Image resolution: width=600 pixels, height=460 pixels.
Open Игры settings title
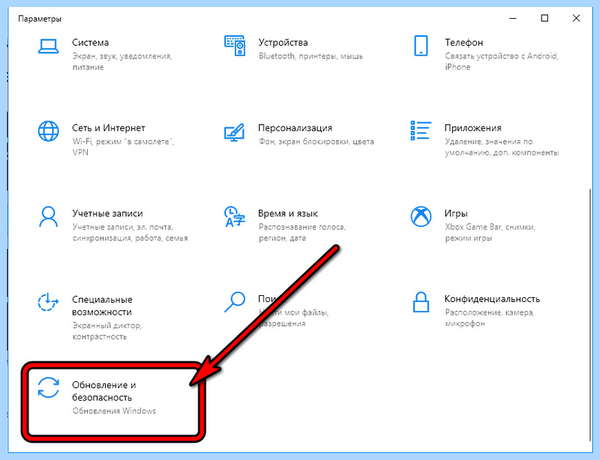pyautogui.click(x=456, y=213)
